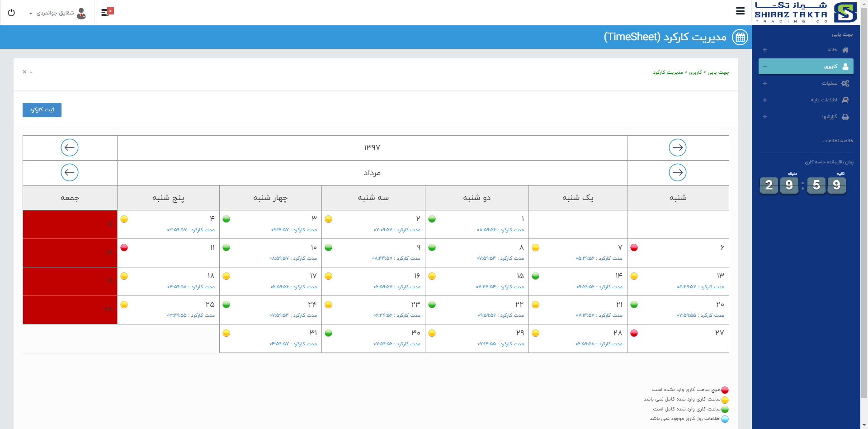Select the کاربری sidebar menu item
The image size is (868, 429).
coord(806,67)
